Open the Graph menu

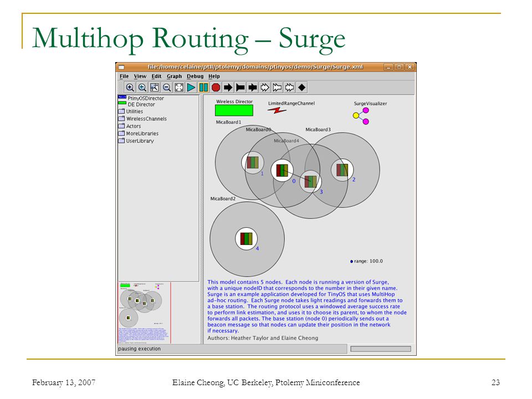[x=174, y=76]
